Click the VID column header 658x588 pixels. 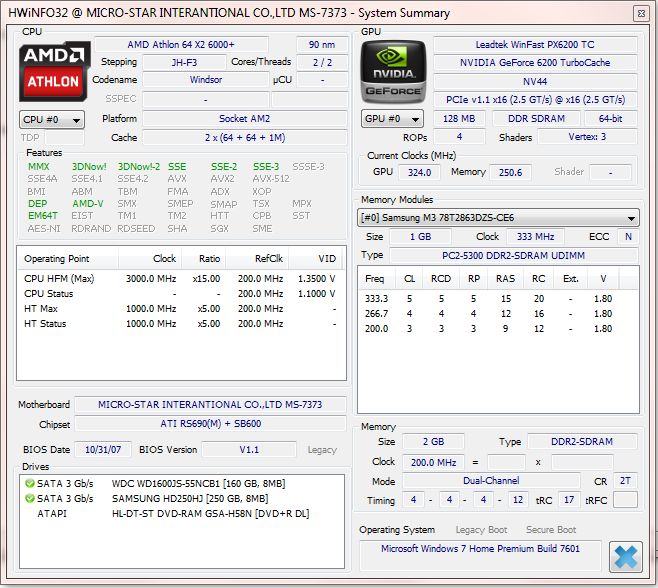315,259
